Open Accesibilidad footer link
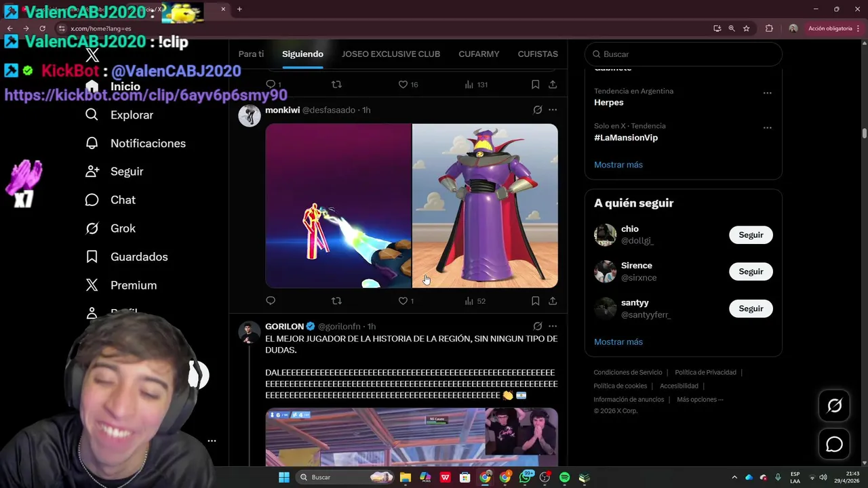868x488 pixels. tap(679, 386)
